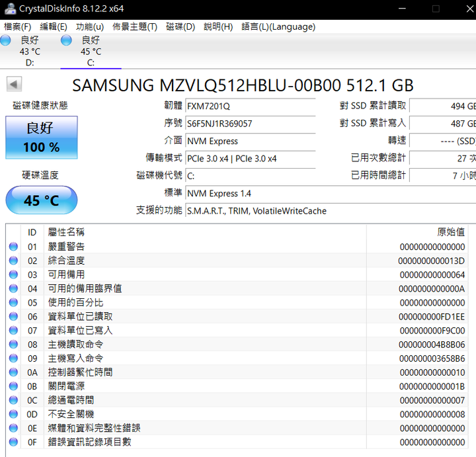Click the drive letter field showing C:
This screenshot has width=476, height=457.
pos(251,176)
